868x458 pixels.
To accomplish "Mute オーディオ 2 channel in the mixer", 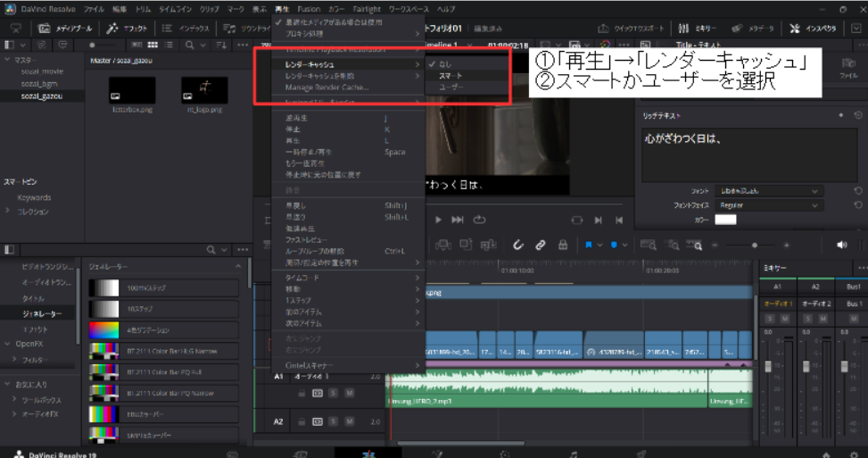I will pyautogui.click(x=823, y=319).
